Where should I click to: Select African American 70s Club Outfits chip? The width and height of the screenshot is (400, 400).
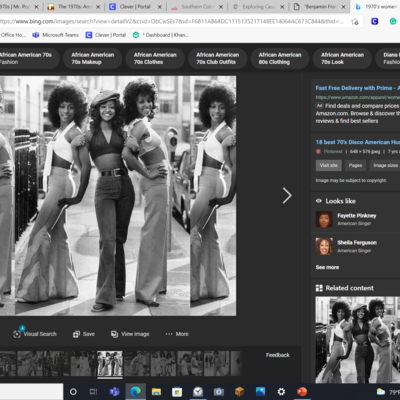[x=217, y=58]
